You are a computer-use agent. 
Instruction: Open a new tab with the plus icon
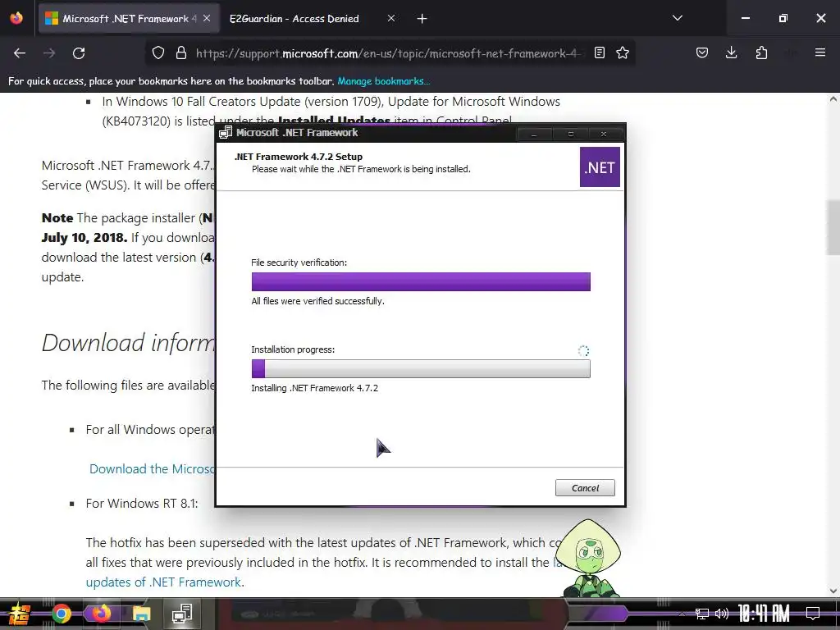[x=422, y=19]
